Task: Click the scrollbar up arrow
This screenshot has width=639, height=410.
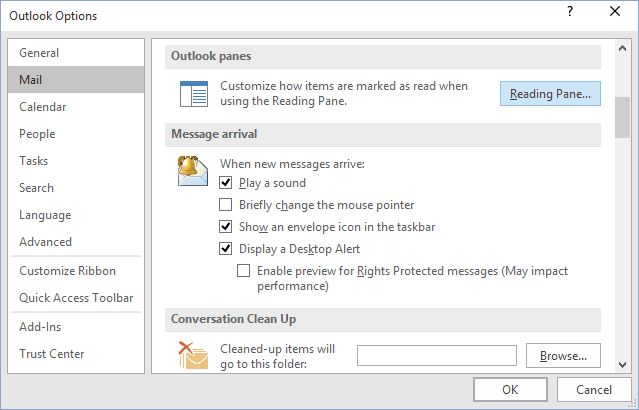Action: click(622, 48)
